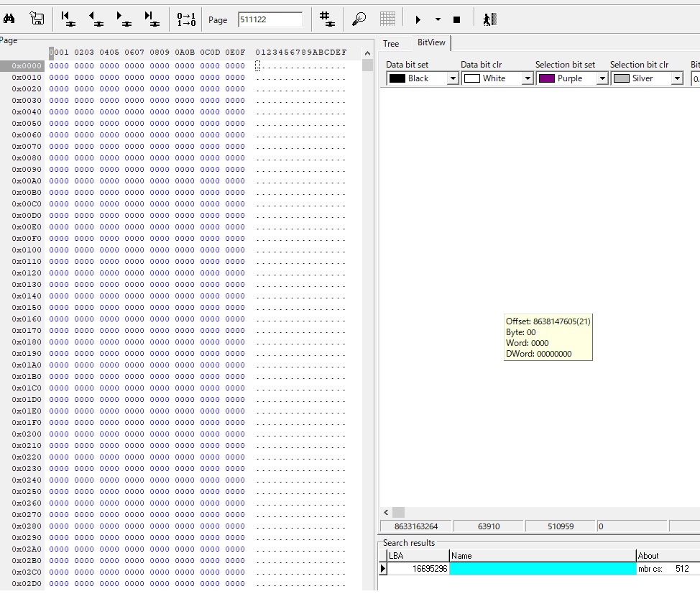Go to the next page

[123, 19]
